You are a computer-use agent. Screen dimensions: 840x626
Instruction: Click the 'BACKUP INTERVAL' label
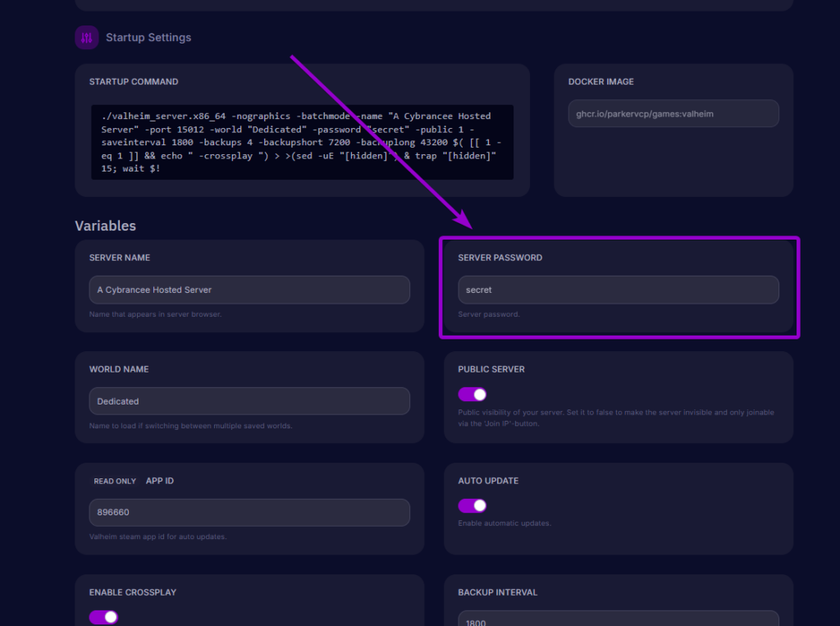click(498, 592)
